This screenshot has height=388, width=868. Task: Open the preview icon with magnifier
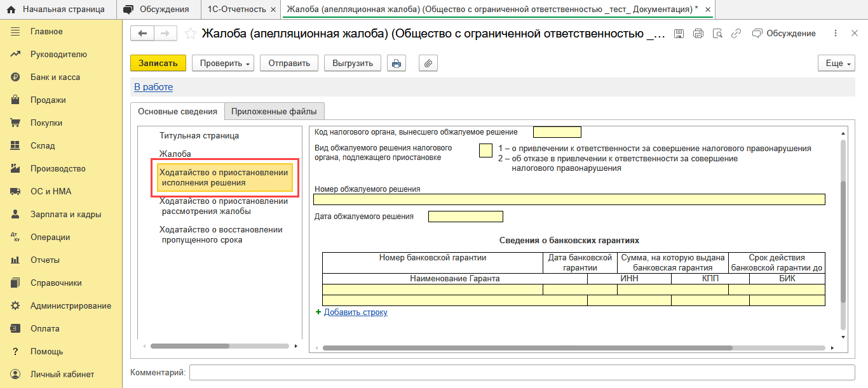717,34
